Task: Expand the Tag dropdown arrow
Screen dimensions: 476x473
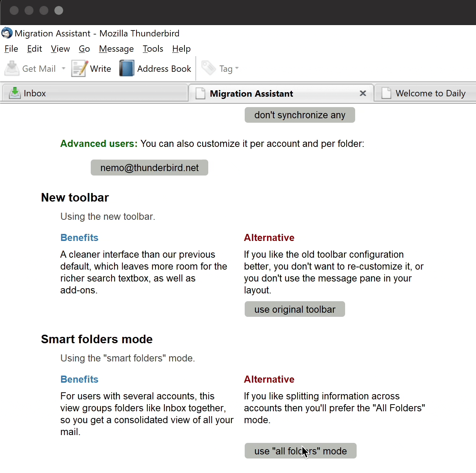Action: [x=237, y=68]
